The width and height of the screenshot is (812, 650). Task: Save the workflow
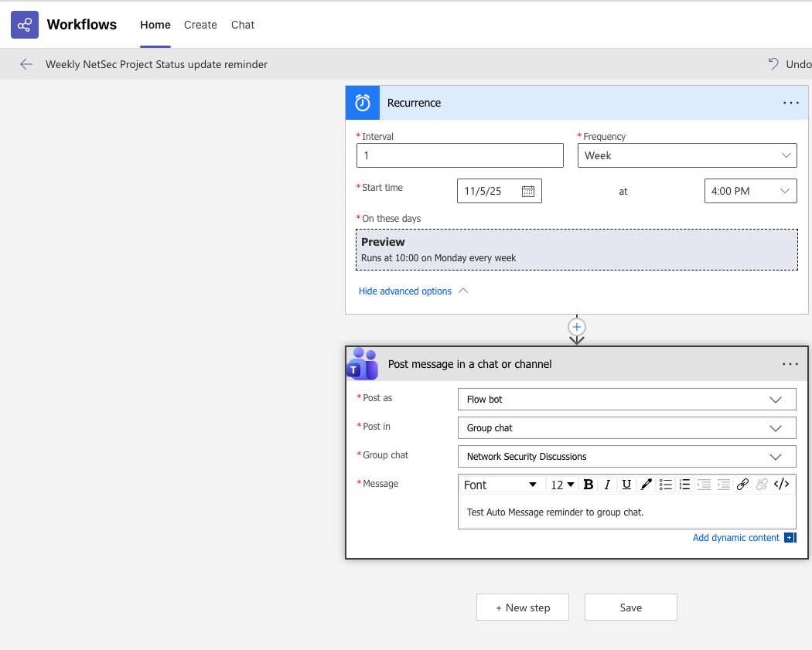[x=631, y=607]
